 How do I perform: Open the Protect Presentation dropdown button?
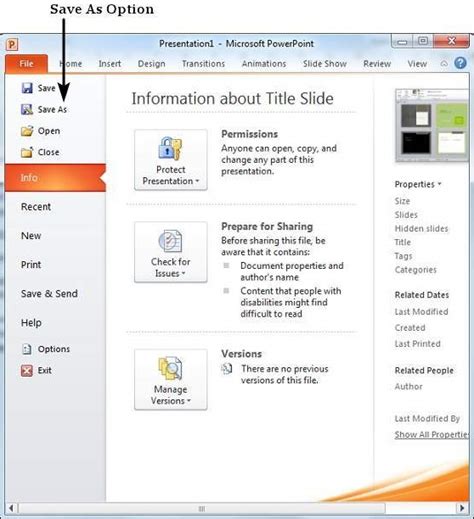pyautogui.click(x=171, y=160)
